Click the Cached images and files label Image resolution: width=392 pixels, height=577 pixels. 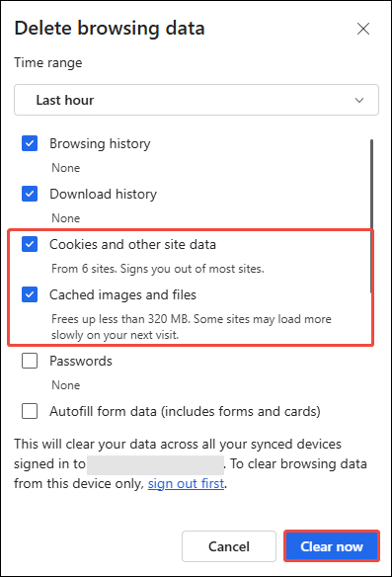click(x=122, y=294)
